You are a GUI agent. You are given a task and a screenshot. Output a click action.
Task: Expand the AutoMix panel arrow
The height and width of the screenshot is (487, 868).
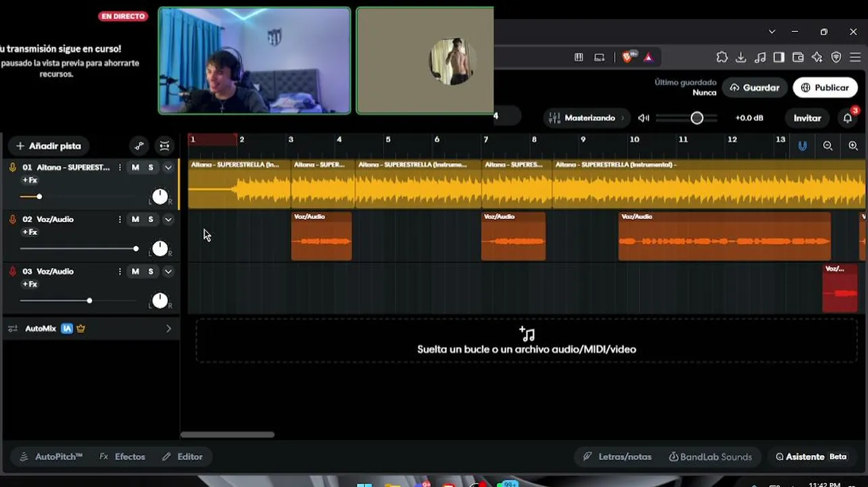(168, 329)
